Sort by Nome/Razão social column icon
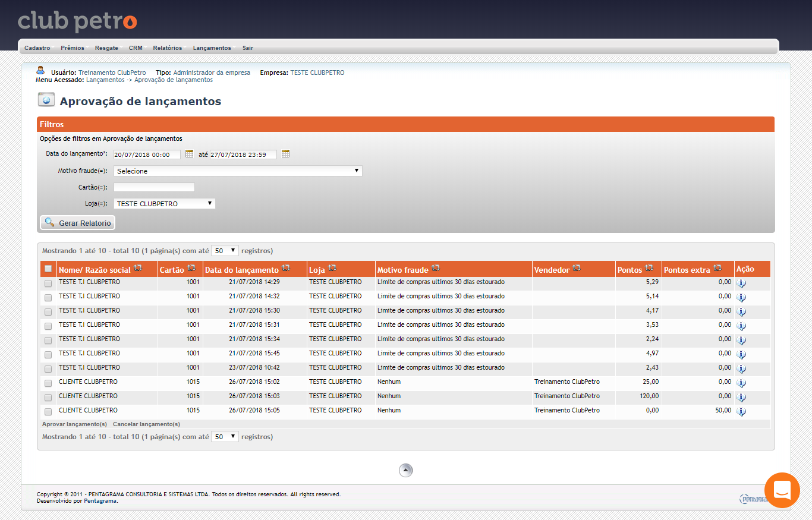Screen dimensions: 812x520 click(138, 269)
